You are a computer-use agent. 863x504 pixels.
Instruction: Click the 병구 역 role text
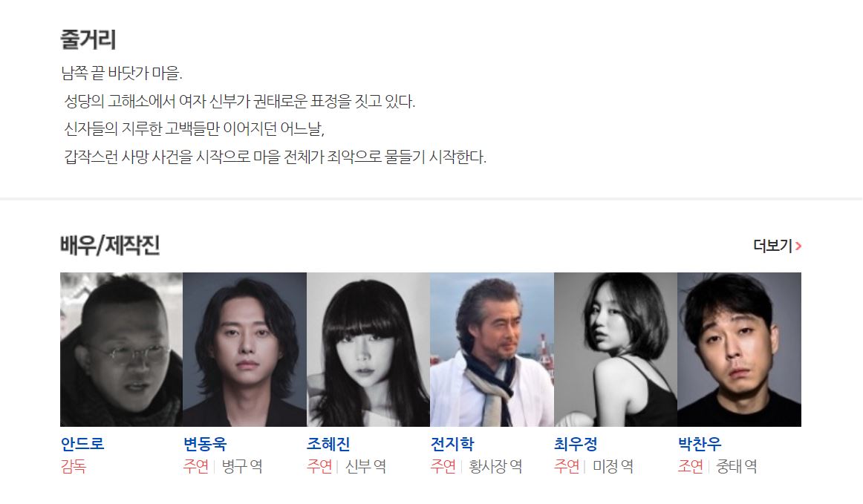pyautogui.click(x=242, y=467)
